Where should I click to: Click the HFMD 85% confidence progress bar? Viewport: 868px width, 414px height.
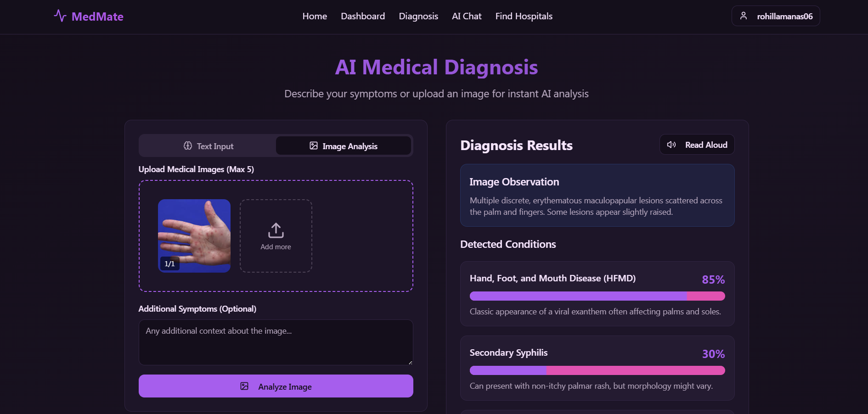click(597, 296)
